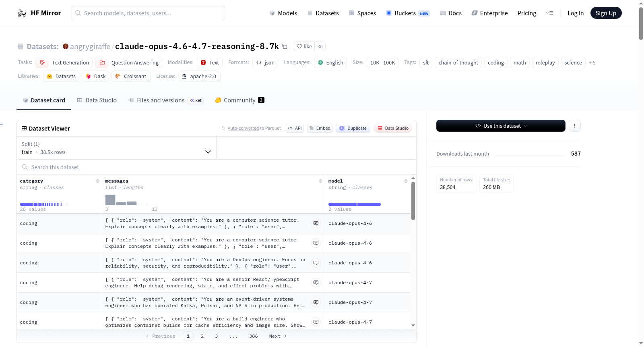The width and height of the screenshot is (644, 347).
Task: Open the left sidebar table-of-contents icon
Action: 2,125
